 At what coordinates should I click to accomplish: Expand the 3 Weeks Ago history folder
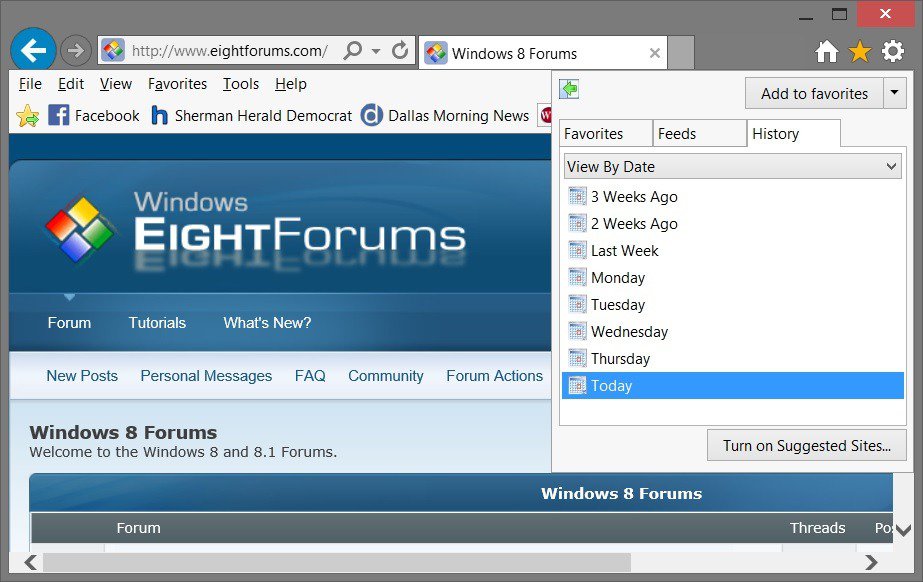pos(732,197)
